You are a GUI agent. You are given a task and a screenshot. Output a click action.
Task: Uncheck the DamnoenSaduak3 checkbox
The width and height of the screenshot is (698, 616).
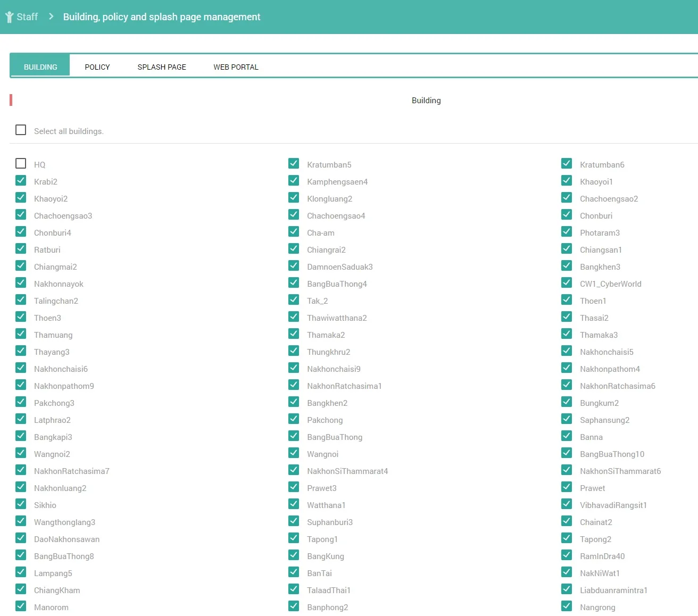point(294,265)
